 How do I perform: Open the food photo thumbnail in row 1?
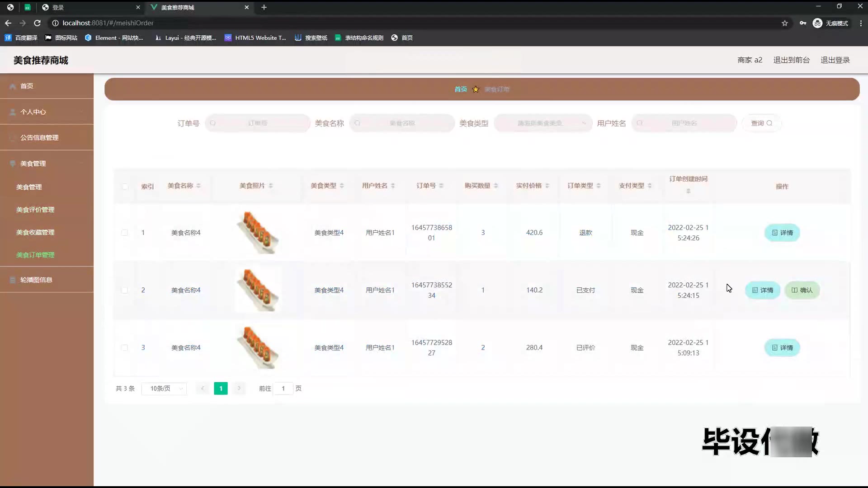point(258,232)
